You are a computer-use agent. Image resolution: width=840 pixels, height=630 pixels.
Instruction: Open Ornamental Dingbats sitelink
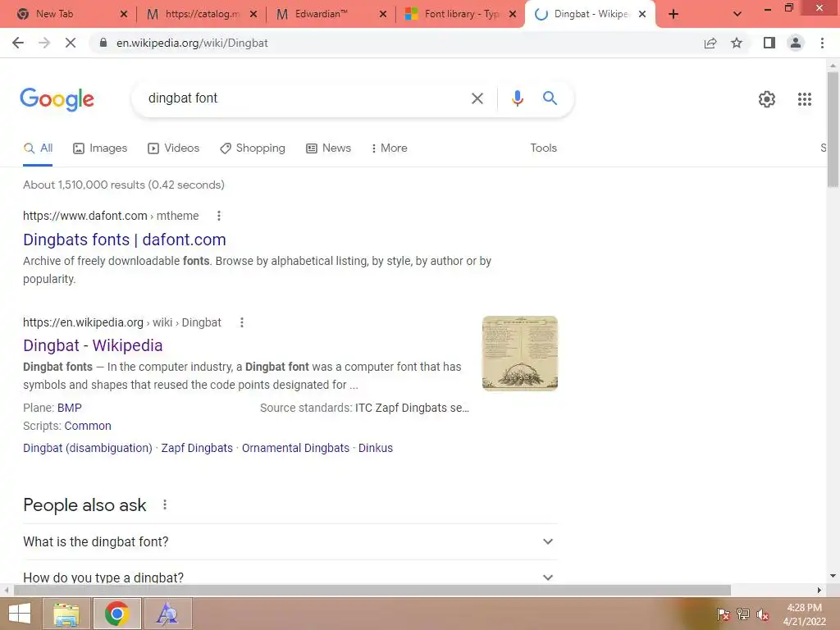(295, 448)
